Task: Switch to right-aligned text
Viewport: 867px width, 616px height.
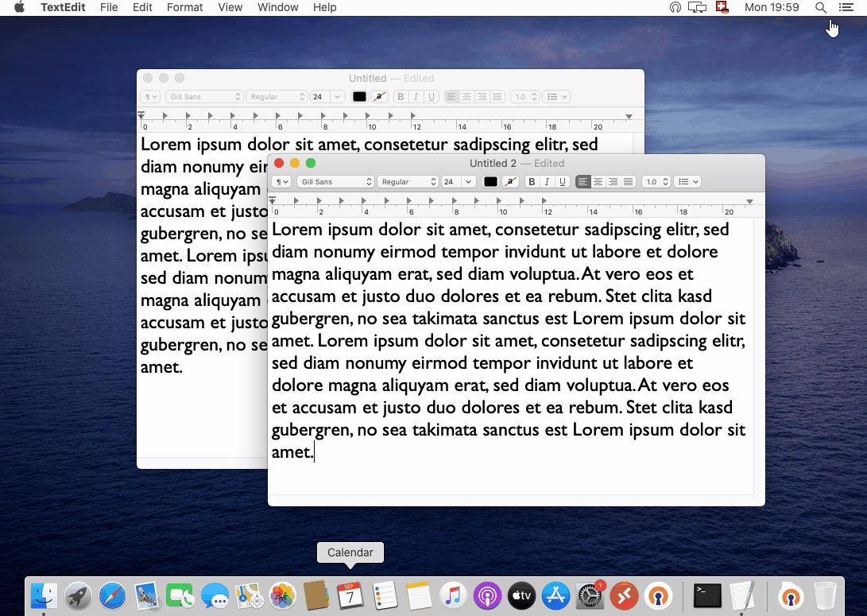Action: click(x=613, y=181)
